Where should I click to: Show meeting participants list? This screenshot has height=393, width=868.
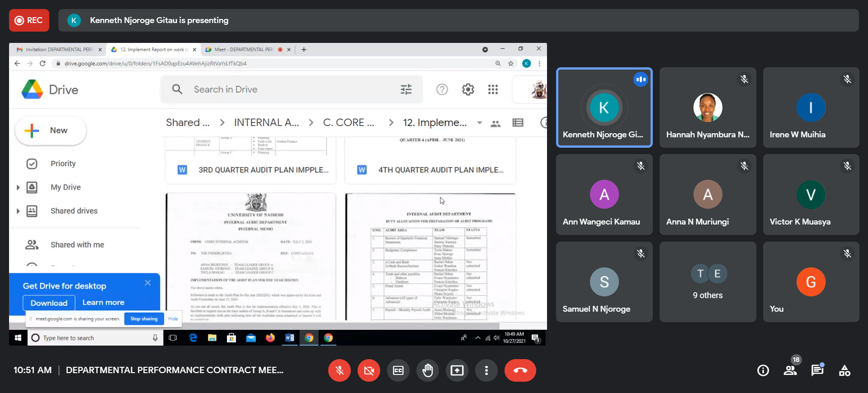coord(790,370)
